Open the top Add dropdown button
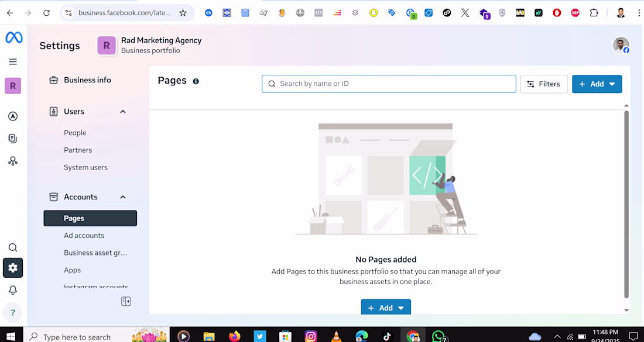Image resolution: width=644 pixels, height=342 pixels. point(597,84)
